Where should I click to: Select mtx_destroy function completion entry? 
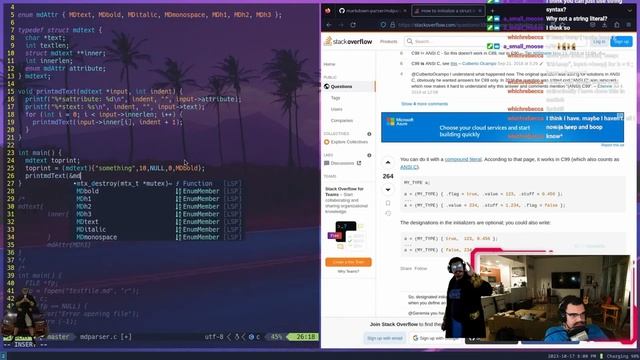159,184
